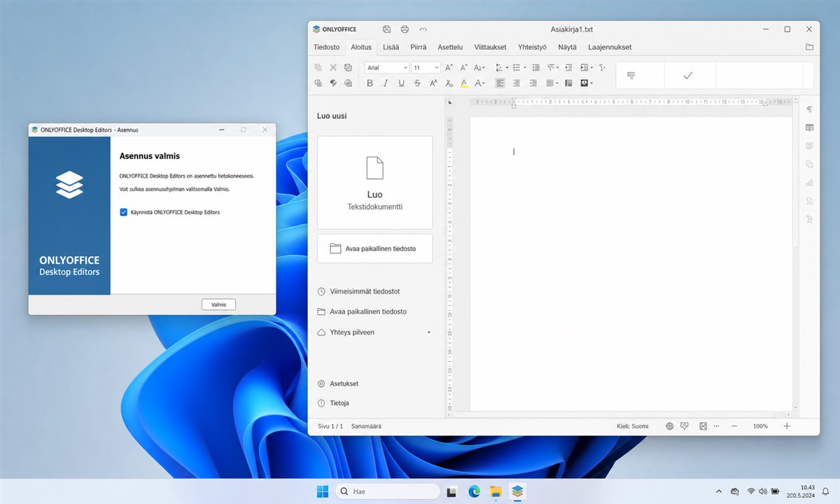840x504 pixels.
Task: Open the font size 11 dropdown
Action: pos(437,68)
